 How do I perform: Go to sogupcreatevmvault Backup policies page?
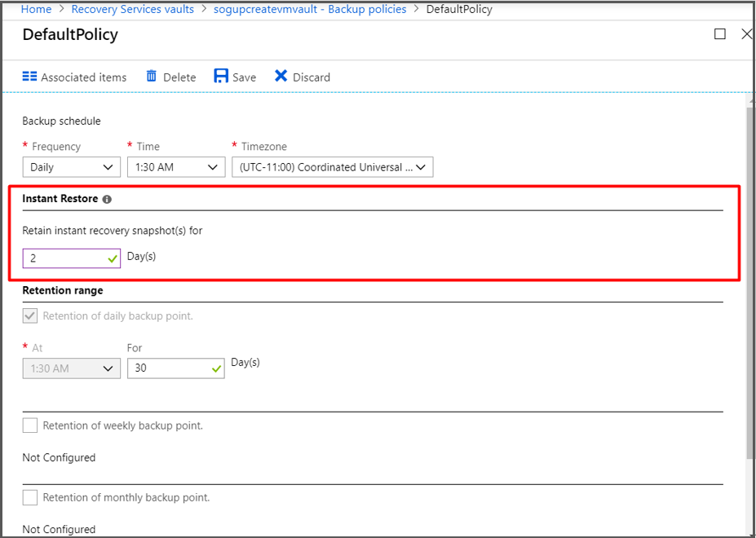click(310, 9)
